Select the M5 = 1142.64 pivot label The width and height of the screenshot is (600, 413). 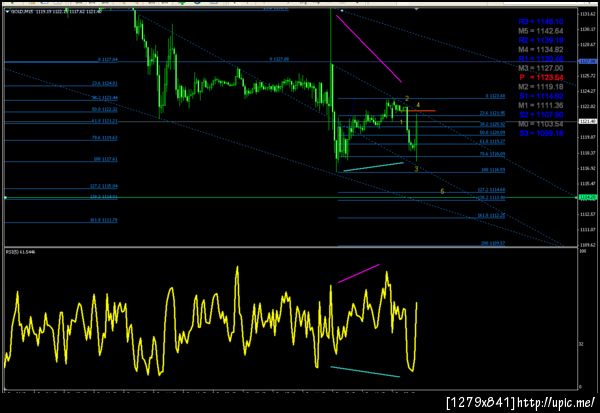pos(541,31)
